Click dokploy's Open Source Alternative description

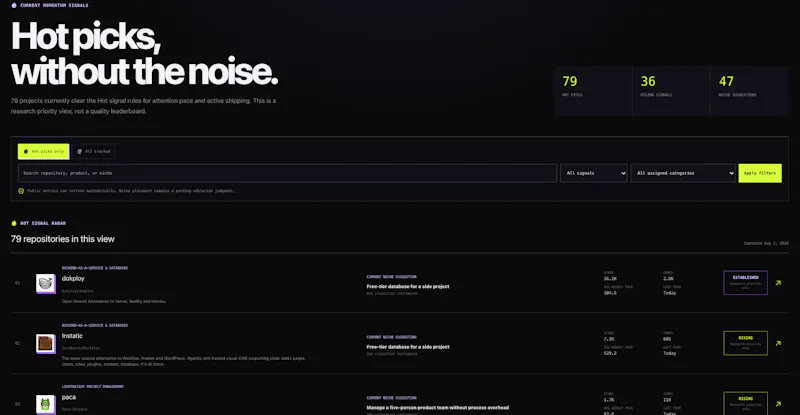[114, 301]
